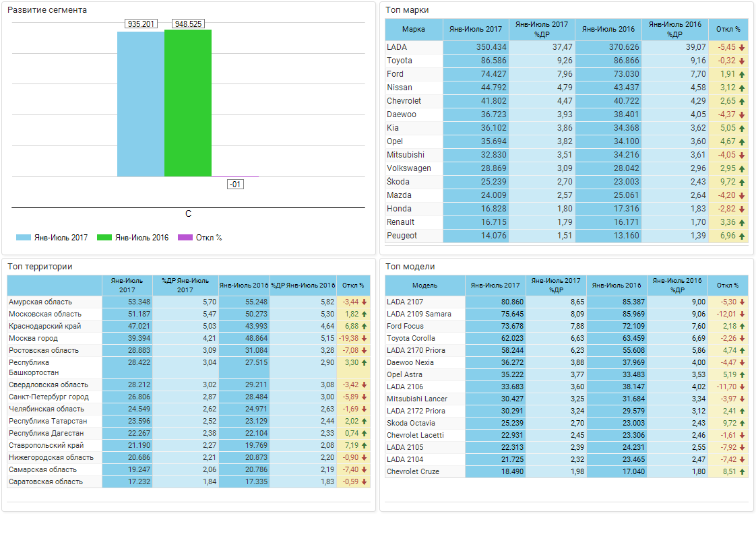Screen dimensions: 756x534
Task: Click green up arrow for Chevrolet Cruze
Action: point(742,472)
